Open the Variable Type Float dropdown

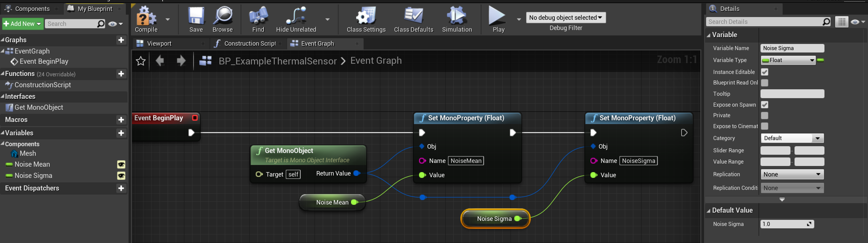coord(788,60)
